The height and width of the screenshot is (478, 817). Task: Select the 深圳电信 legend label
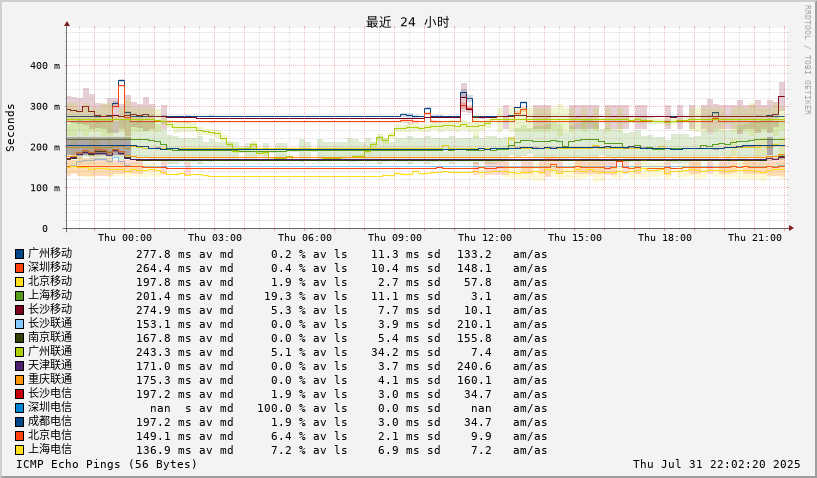tap(50, 408)
